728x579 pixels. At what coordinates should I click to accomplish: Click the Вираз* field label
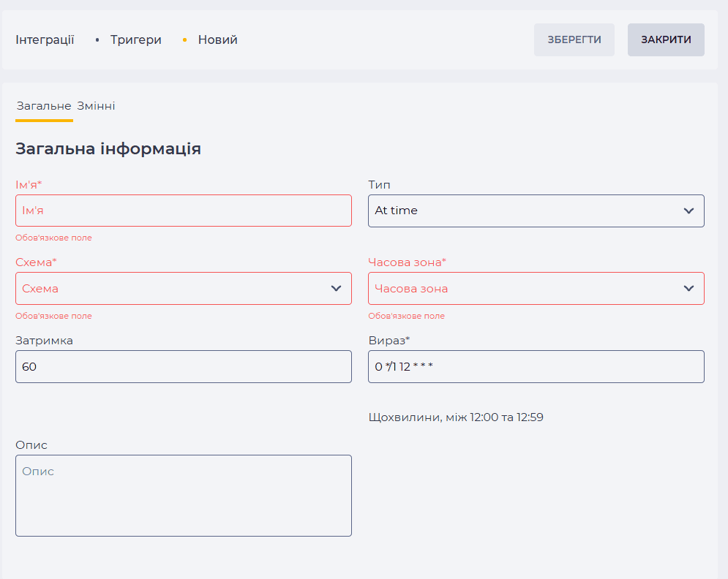click(x=389, y=341)
